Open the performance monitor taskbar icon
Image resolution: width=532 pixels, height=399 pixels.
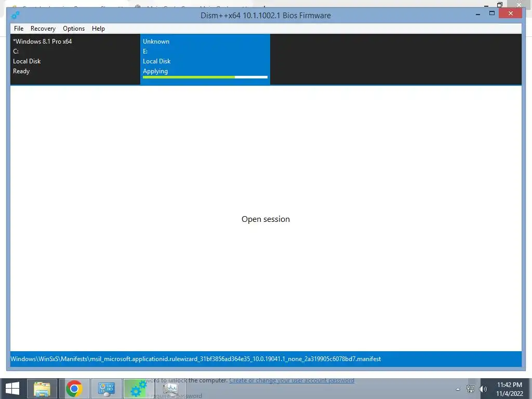click(x=170, y=389)
